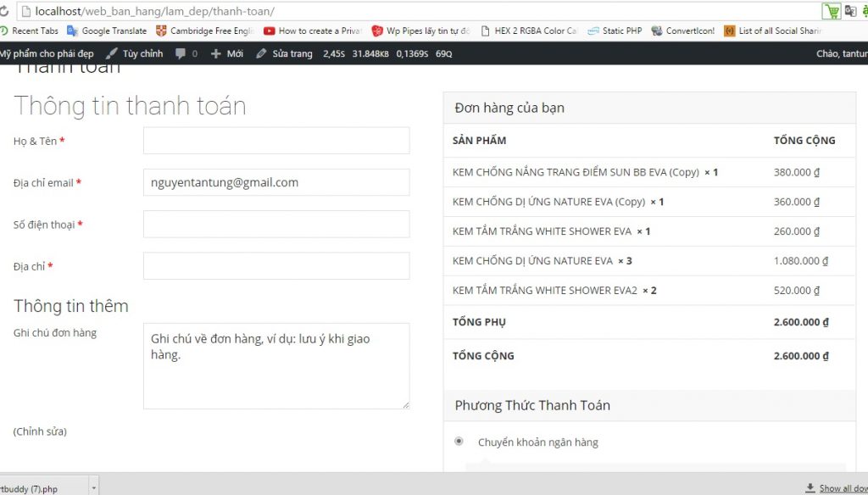This screenshot has width=868, height=495.
Task: Click the comments bubble icon in admin bar
Action: [x=181, y=53]
